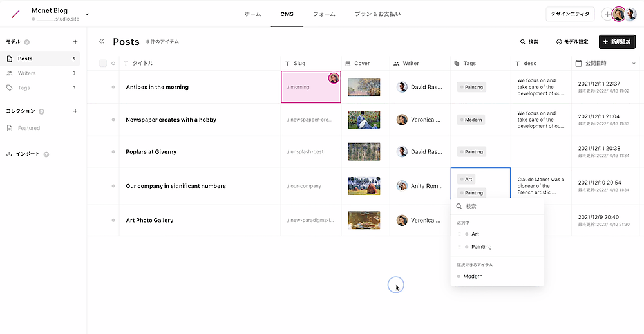This screenshot has height=334, width=644.
Task: Click the plus icon to invite a member
Action: coord(607,14)
